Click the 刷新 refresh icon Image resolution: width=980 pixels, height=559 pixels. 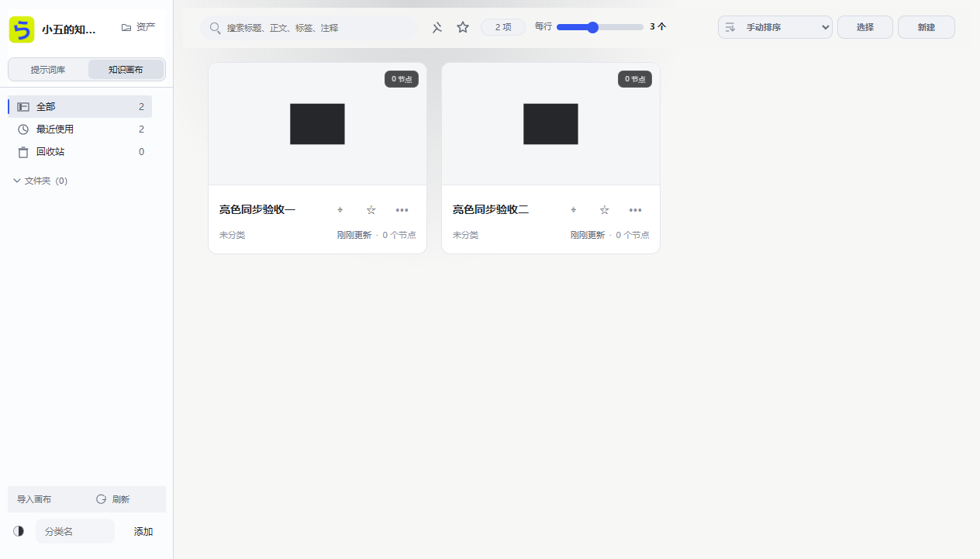[101, 499]
